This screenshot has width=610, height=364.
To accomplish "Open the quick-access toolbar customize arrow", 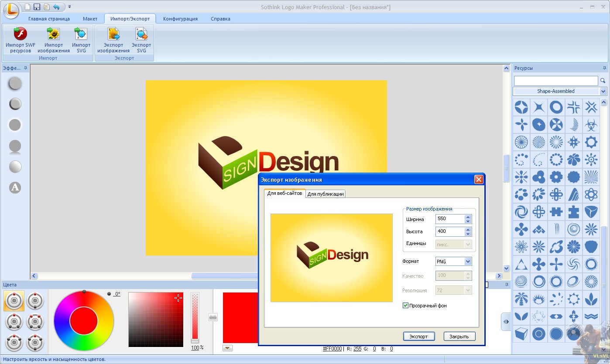I will click(x=70, y=7).
